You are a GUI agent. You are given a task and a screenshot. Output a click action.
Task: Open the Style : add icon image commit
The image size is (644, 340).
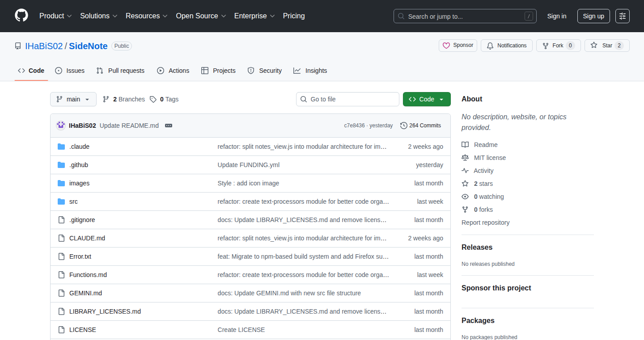(x=248, y=183)
